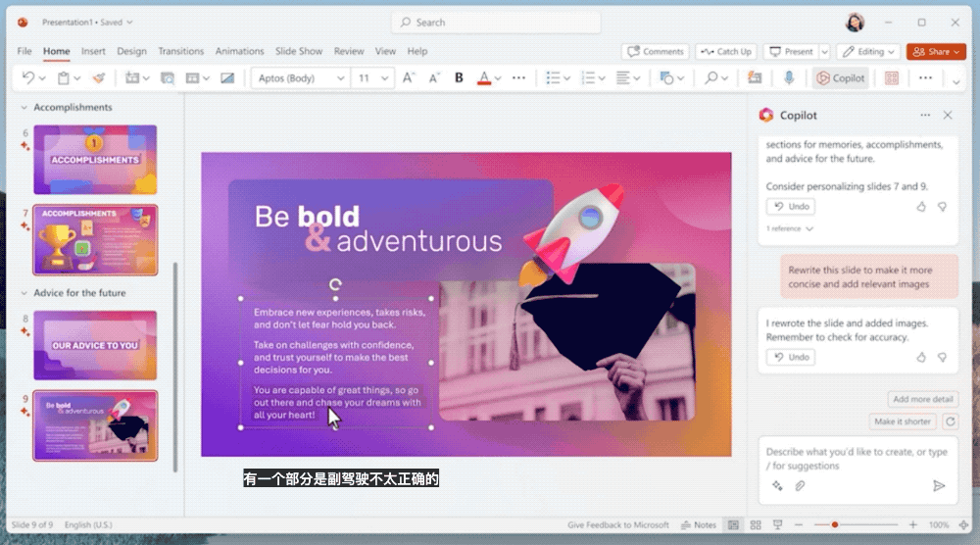Click the Increase Font Size icon
Image resolution: width=980 pixels, height=545 pixels.
click(x=408, y=78)
